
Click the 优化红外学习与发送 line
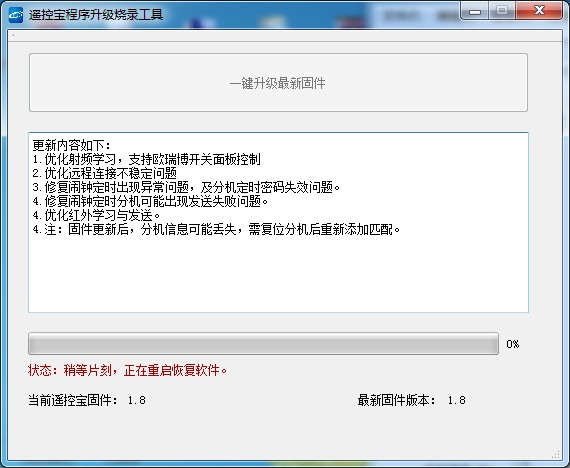(96, 215)
